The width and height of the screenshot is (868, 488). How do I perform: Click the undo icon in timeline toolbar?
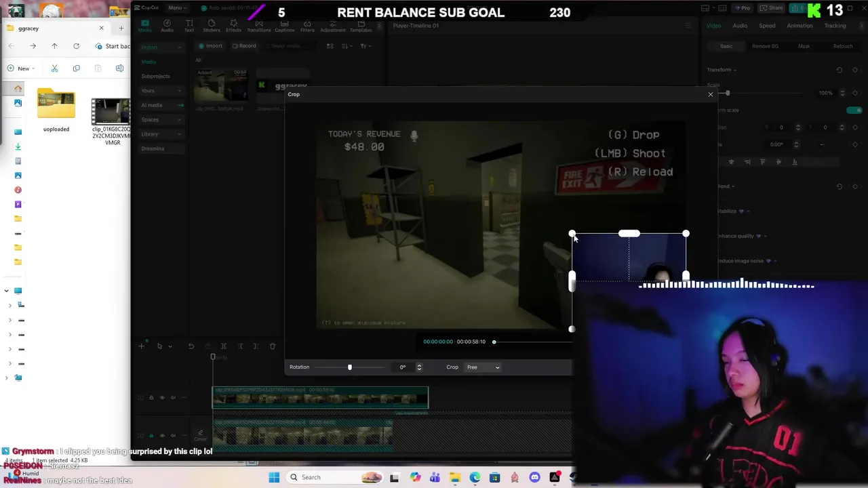pos(191,346)
